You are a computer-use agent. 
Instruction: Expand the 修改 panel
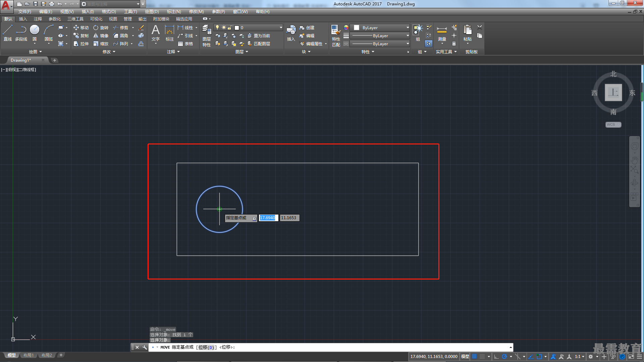coord(109,52)
